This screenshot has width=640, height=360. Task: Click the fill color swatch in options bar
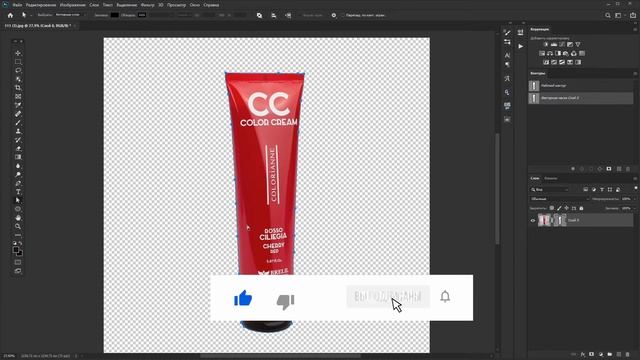(x=115, y=15)
